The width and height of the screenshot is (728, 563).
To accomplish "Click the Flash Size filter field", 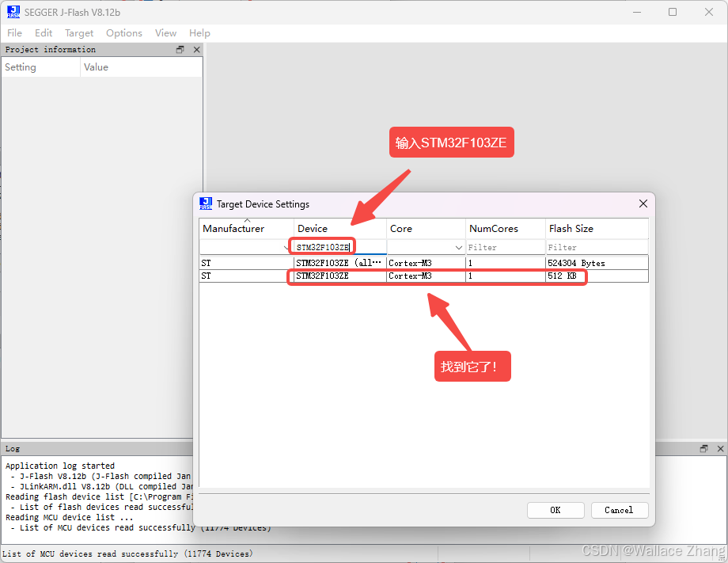I will tap(597, 247).
